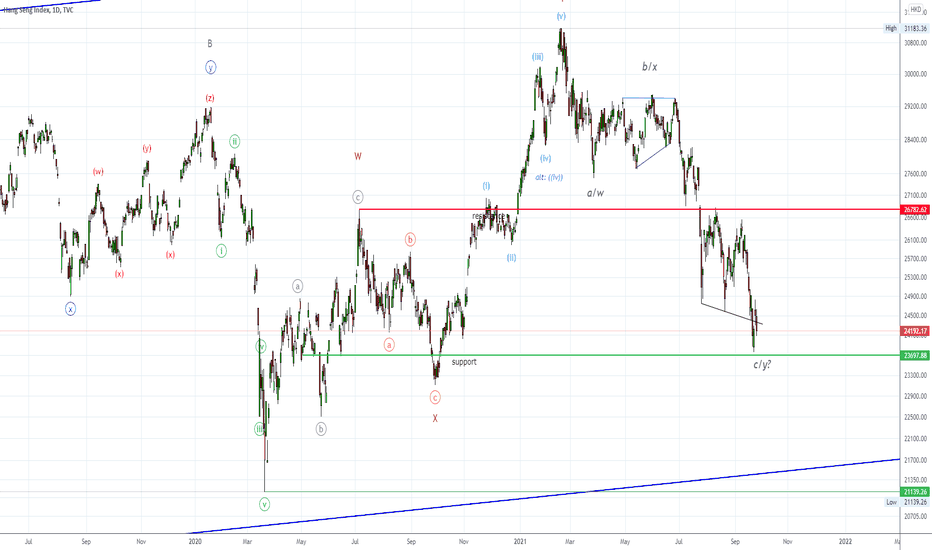Image resolution: width=932 pixels, height=550 pixels.
Task: Select the green 23697.88 price tag
Action: click(915, 355)
